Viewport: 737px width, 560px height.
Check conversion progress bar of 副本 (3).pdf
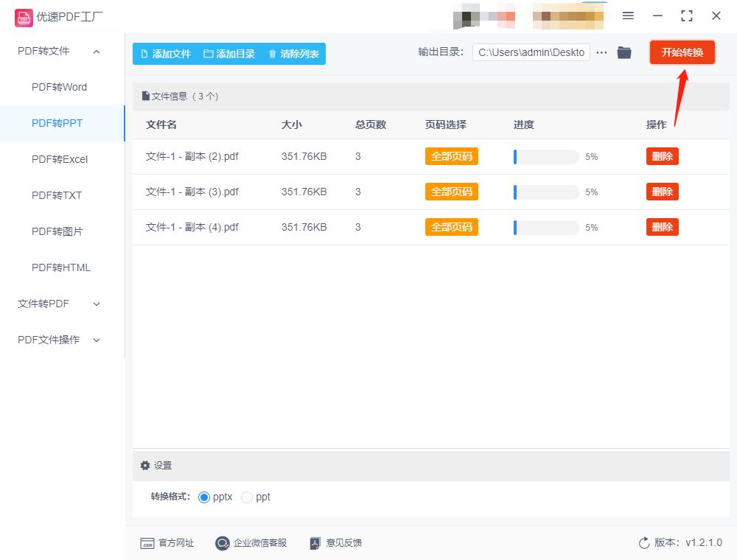545,192
